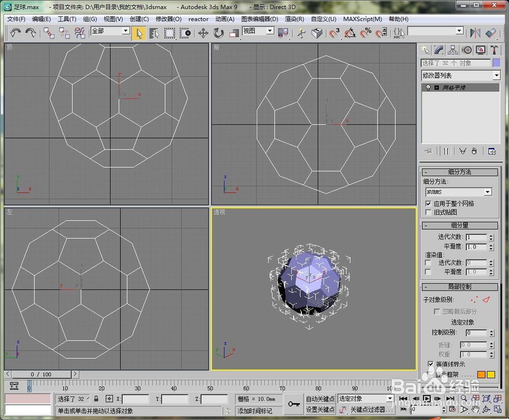
Task: Open the 渲染(R) menu
Action: [294, 19]
